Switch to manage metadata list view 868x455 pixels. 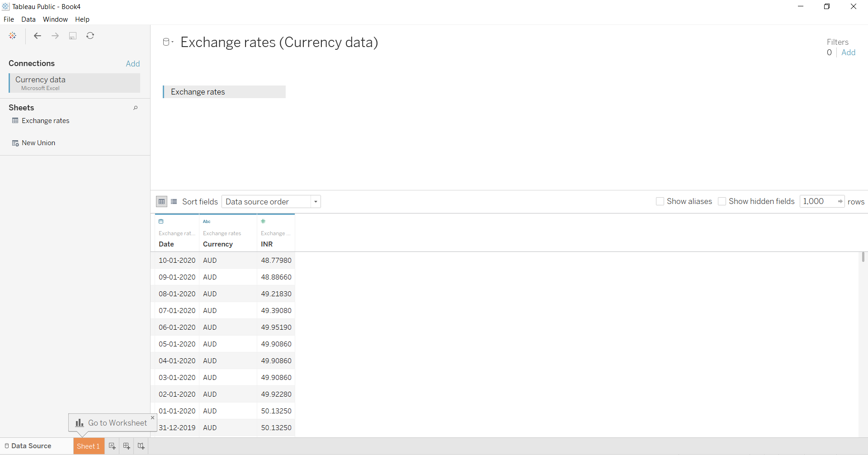[x=174, y=202]
